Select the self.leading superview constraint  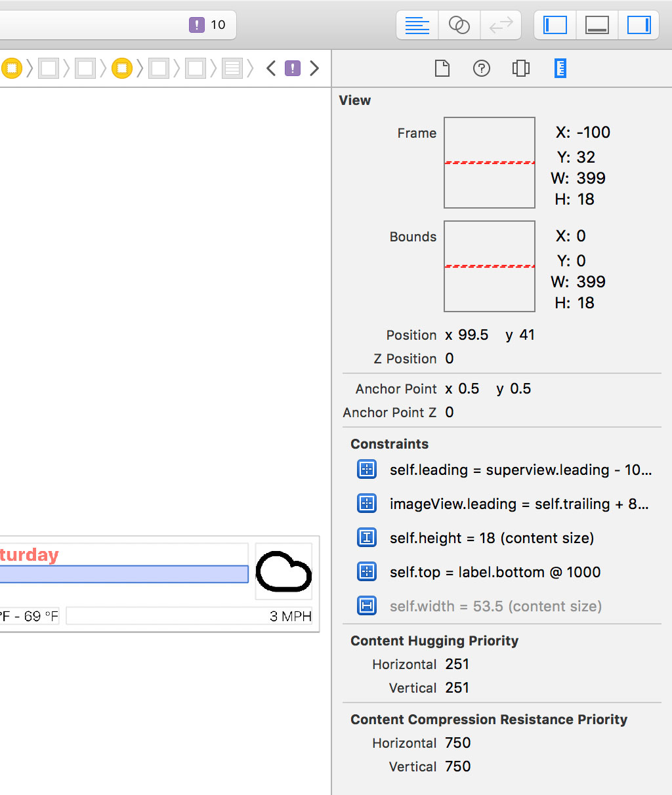pos(520,470)
